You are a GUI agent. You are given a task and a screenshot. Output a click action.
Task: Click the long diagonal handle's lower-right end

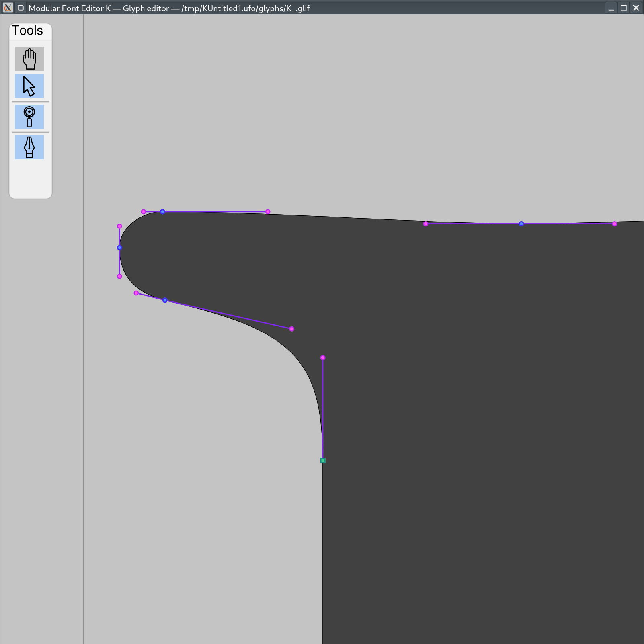click(292, 329)
